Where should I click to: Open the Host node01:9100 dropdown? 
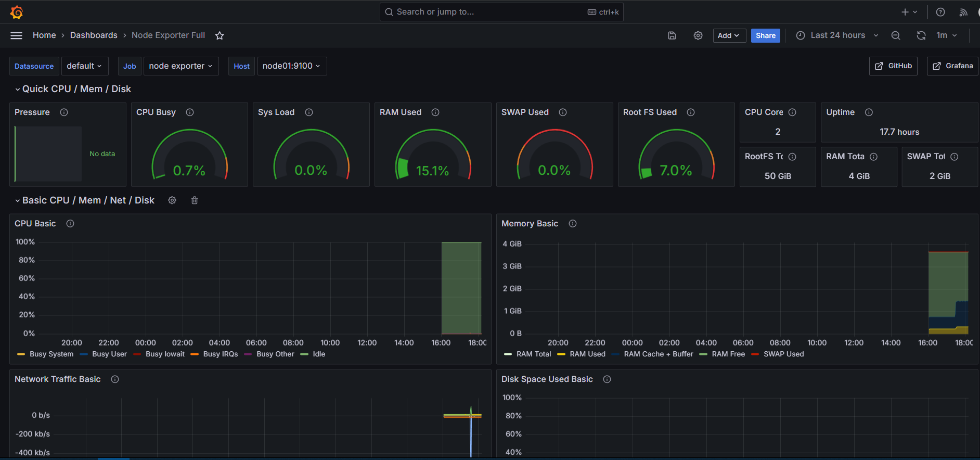pos(292,66)
